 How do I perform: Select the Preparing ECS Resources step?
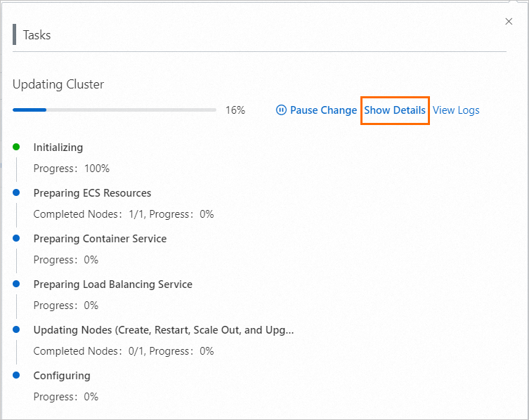(92, 193)
